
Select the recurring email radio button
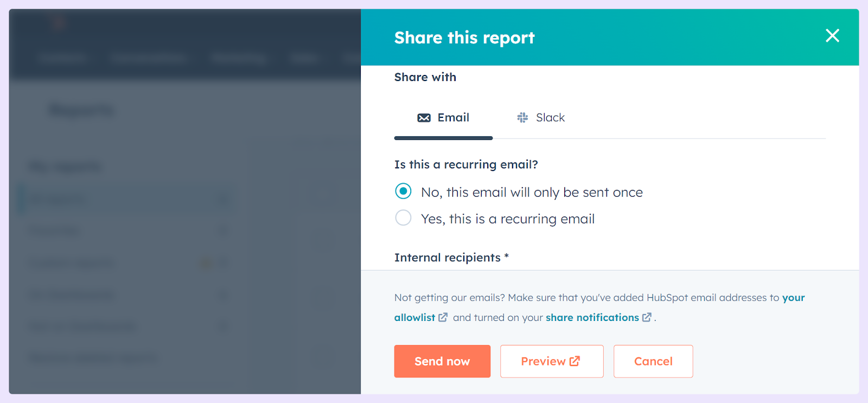pyautogui.click(x=403, y=218)
